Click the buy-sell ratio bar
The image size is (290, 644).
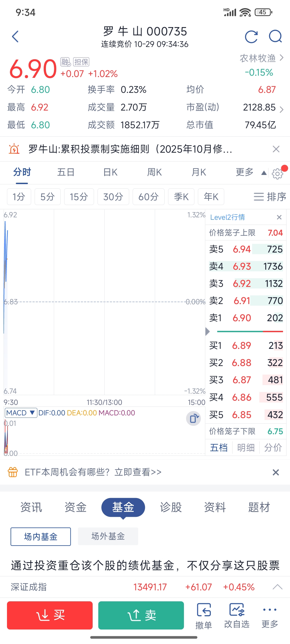pyautogui.click(x=250, y=331)
